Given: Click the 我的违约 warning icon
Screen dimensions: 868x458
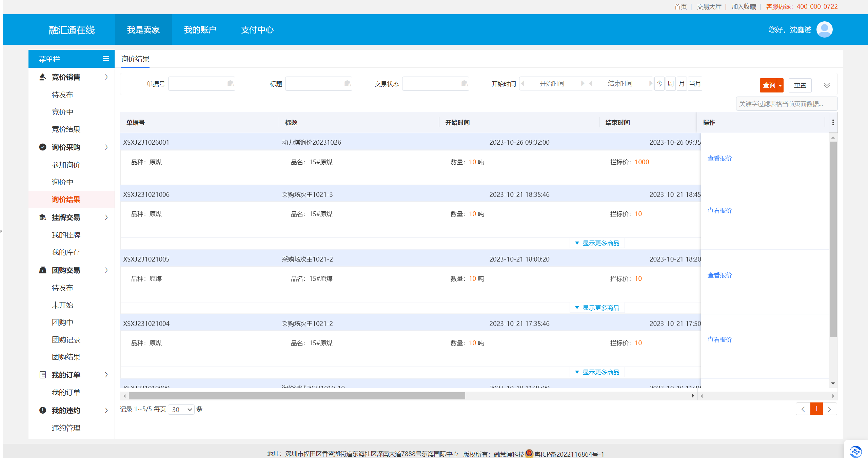Looking at the screenshot, I should (x=43, y=410).
